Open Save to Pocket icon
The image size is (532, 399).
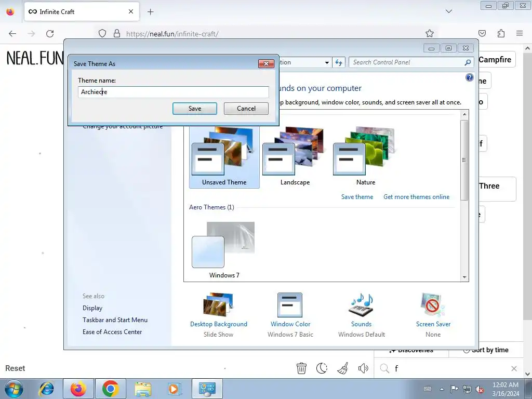[482, 33]
